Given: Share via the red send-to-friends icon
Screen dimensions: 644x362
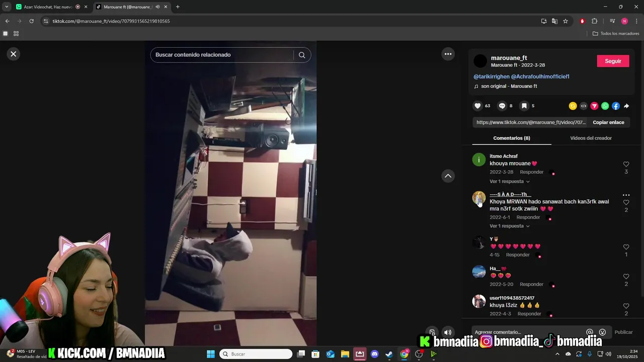Looking at the screenshot, I should (x=594, y=106).
